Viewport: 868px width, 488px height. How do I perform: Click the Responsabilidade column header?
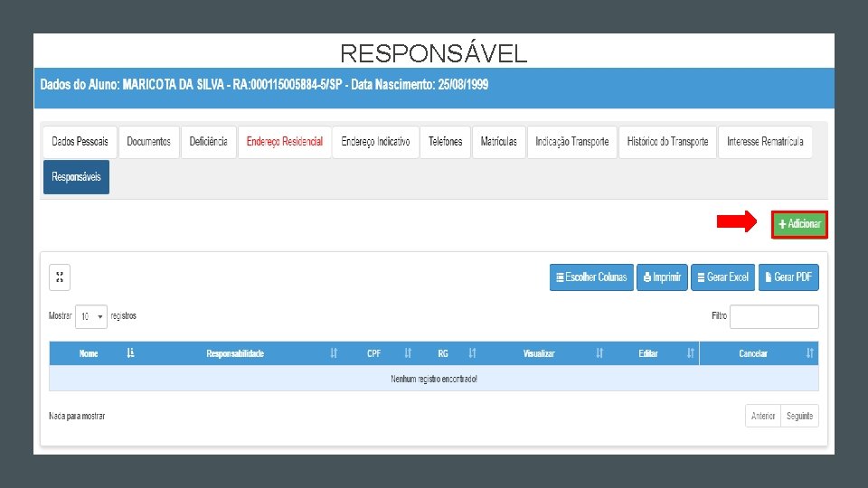tap(235, 353)
